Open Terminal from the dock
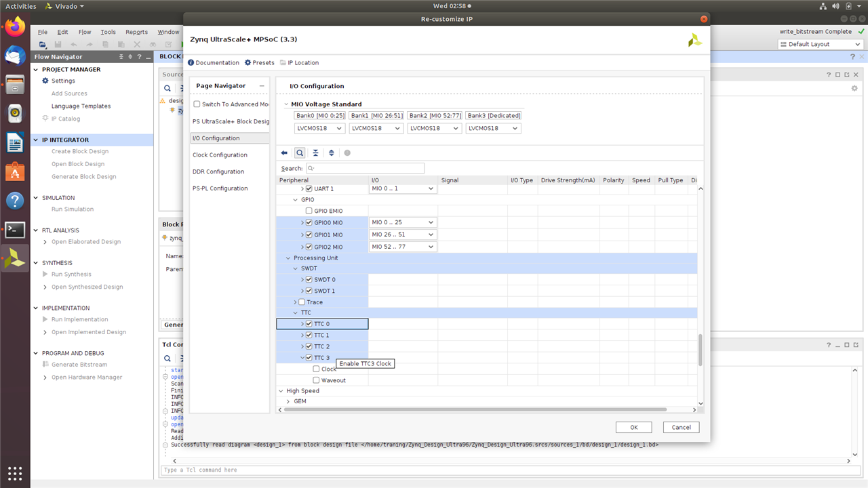The height and width of the screenshot is (488, 868). tap(15, 230)
